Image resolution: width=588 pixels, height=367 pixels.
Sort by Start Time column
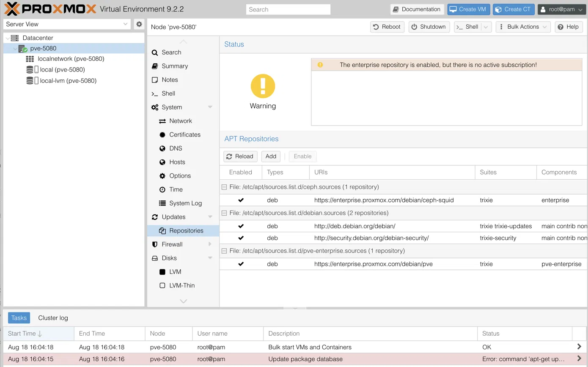tap(38, 334)
